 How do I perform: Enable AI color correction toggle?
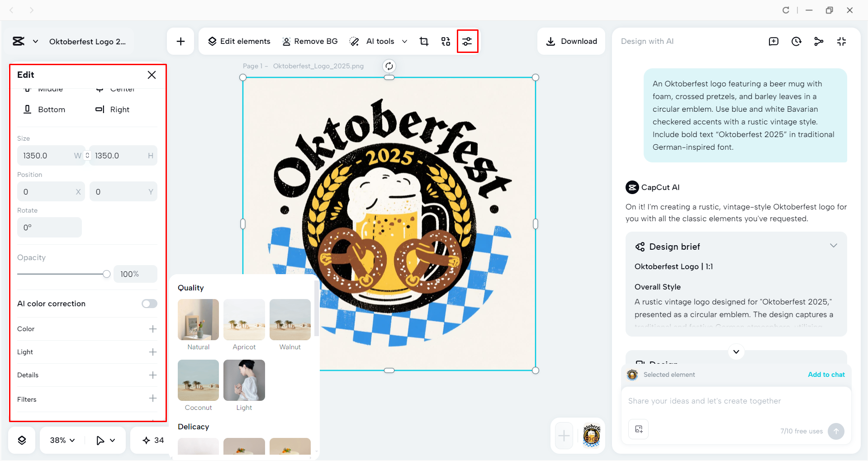point(149,304)
